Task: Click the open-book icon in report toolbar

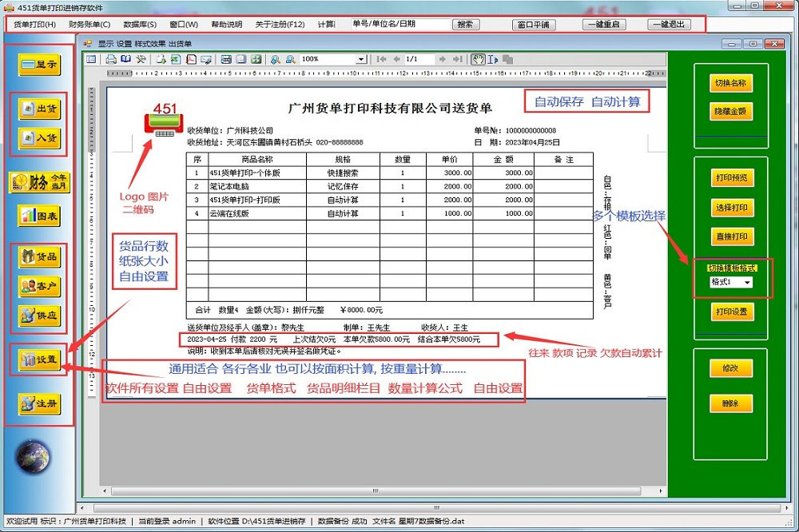Action: pyautogui.click(x=125, y=60)
